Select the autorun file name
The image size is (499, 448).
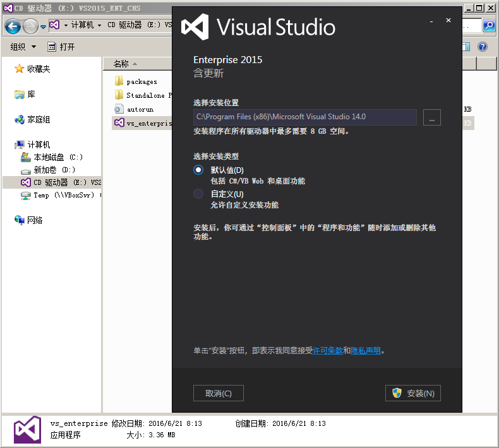[x=140, y=109]
